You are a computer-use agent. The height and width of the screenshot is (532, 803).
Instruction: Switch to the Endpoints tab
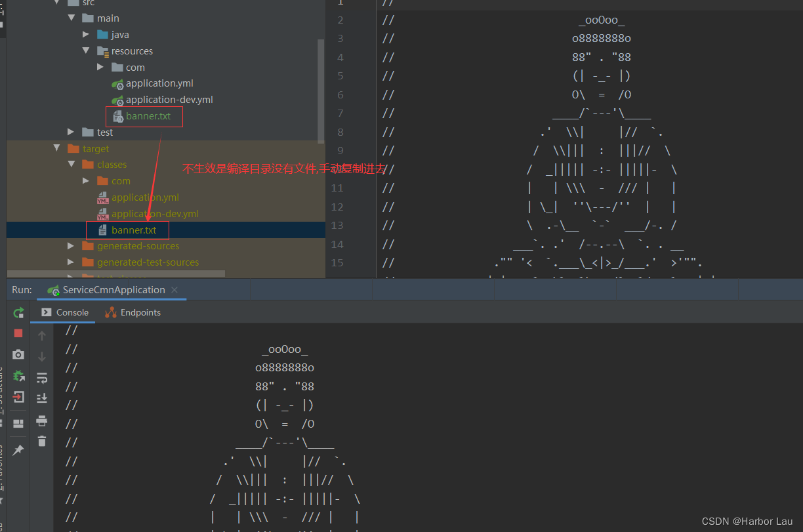(x=133, y=312)
